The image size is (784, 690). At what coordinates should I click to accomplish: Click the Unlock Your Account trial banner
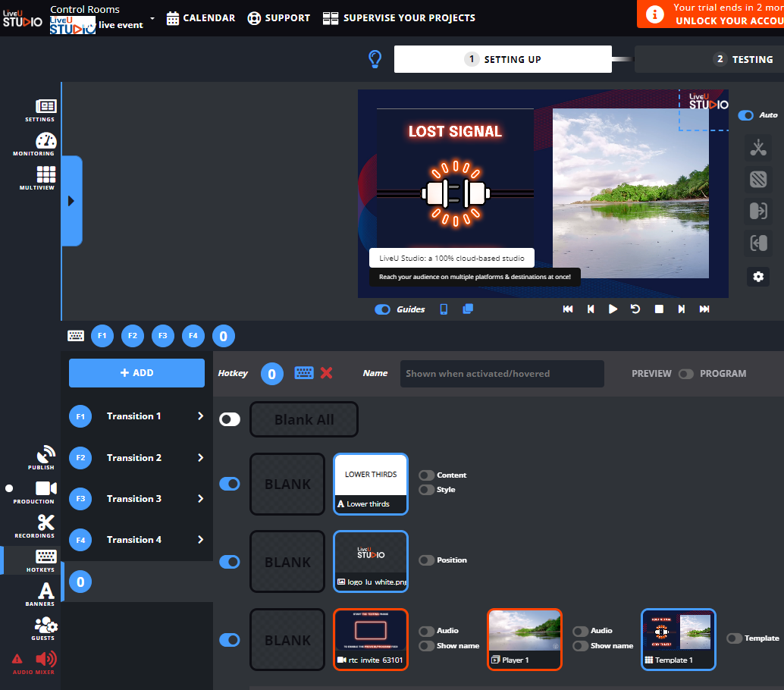click(x=710, y=14)
